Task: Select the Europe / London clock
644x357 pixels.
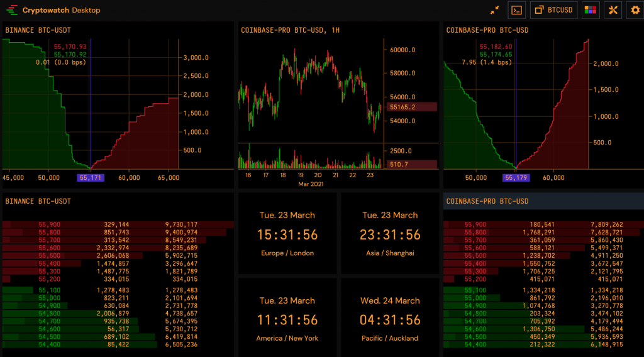Action: click(287, 234)
